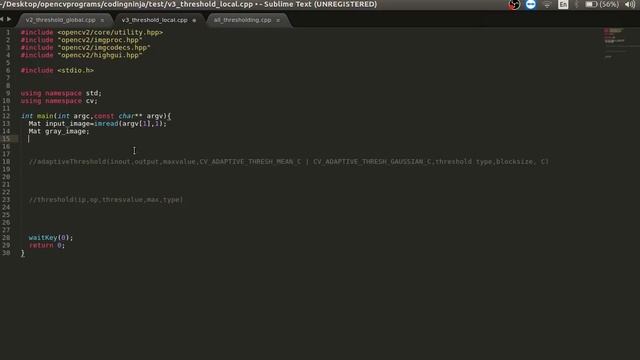Switch to v2_threshold_global.cpp tab
The width and height of the screenshot is (640, 360).
tap(60, 20)
